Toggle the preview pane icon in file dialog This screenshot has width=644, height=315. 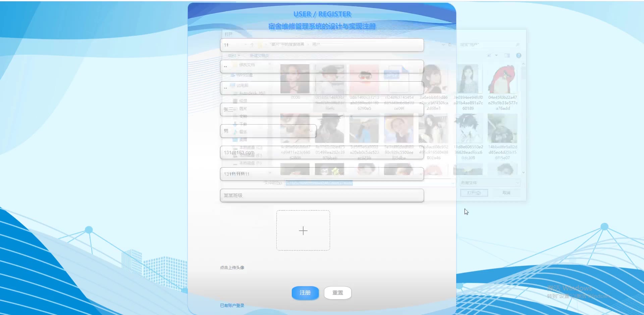click(x=507, y=55)
